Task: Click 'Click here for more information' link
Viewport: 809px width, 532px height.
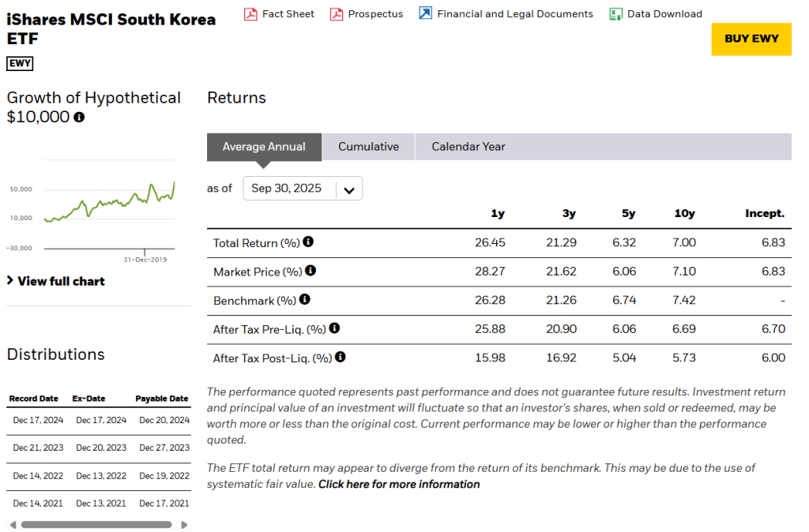Action: 399,485
